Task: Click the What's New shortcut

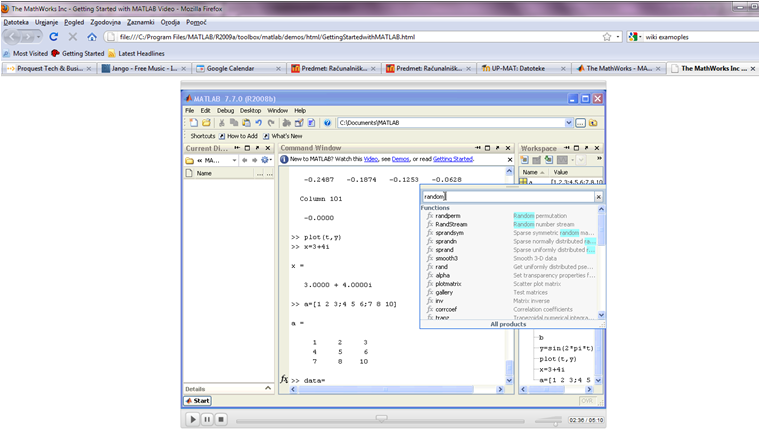Action: 283,136
